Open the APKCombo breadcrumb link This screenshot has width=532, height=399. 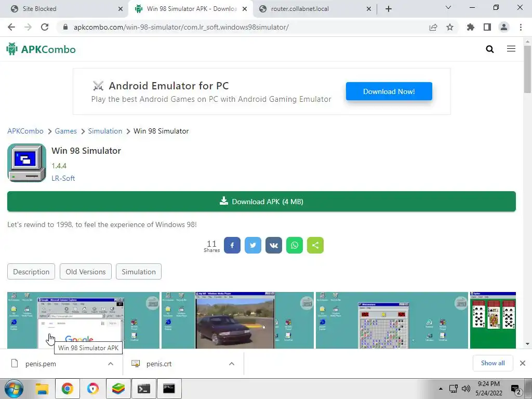pos(25,131)
